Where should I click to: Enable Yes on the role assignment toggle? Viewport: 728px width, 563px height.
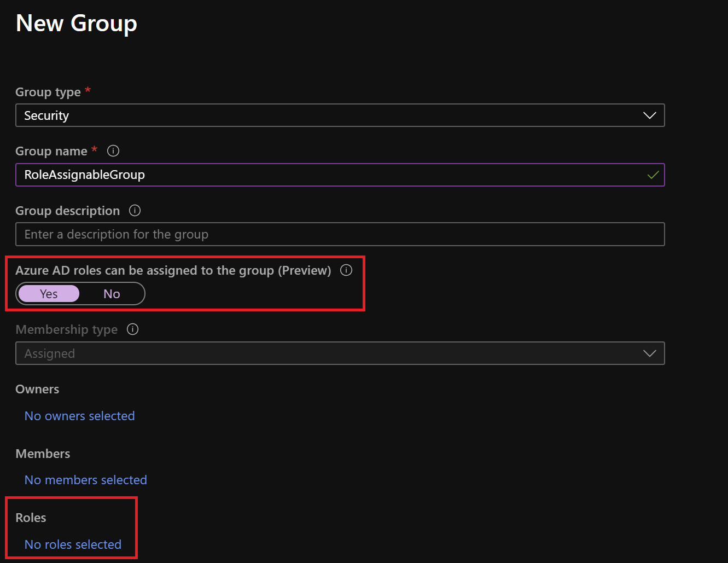[49, 293]
